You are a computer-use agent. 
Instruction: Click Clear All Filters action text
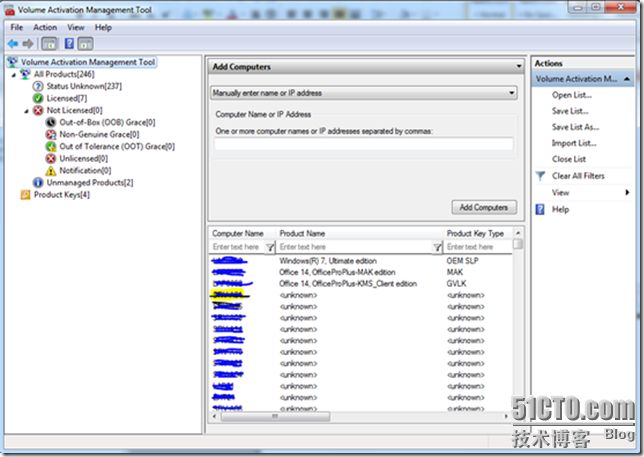(x=578, y=176)
